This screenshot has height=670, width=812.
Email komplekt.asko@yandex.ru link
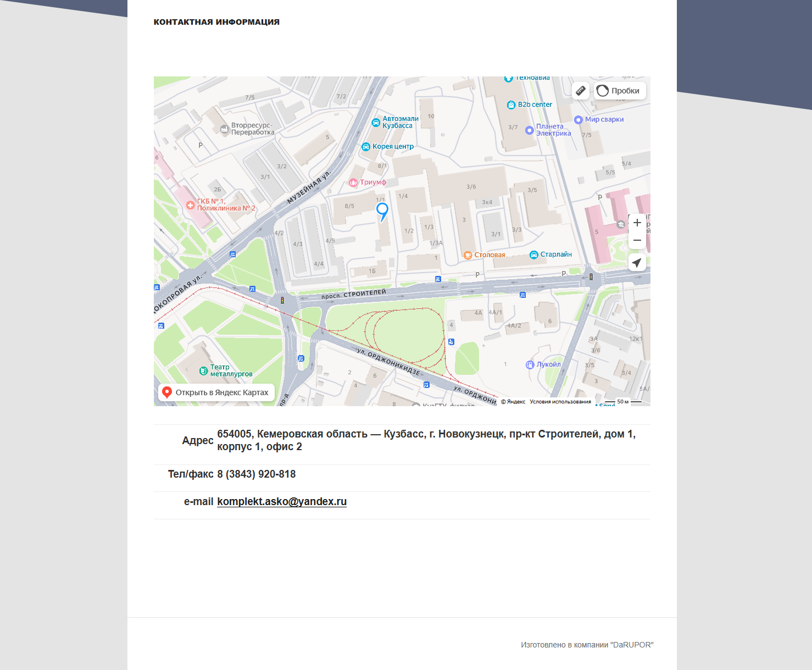282,501
